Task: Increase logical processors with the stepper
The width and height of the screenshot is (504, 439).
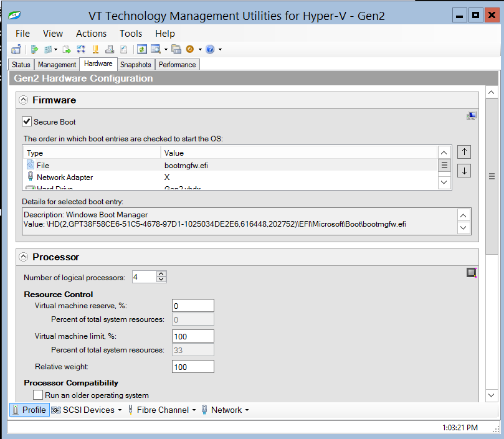Action: (x=161, y=274)
